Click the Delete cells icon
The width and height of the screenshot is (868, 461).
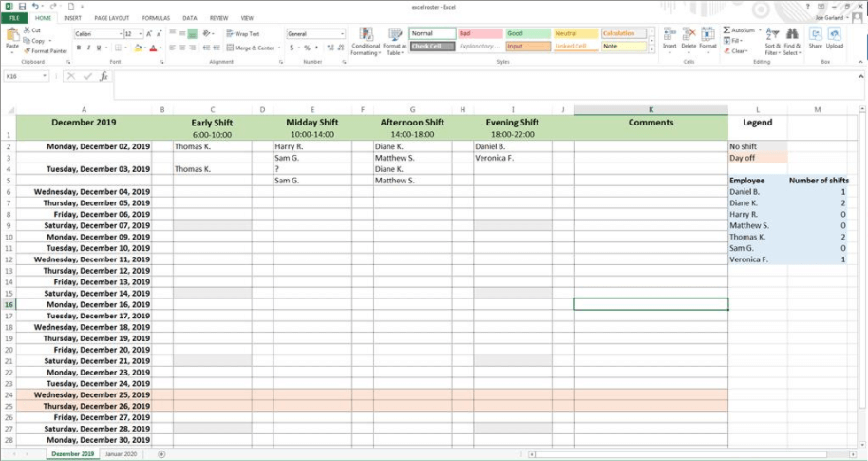tap(689, 38)
